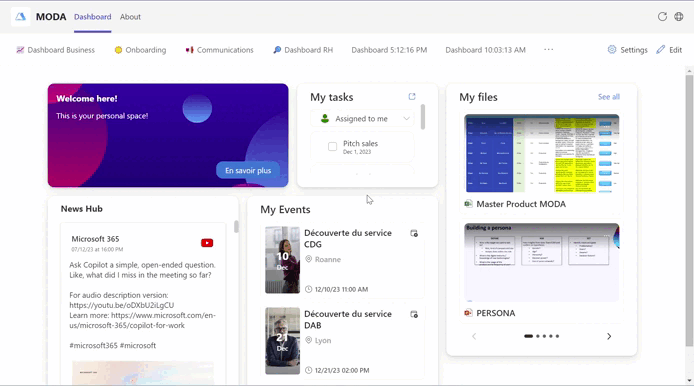Screen dimensions: 694x386
Task: Click the #microsoft365 hashtag text
Action: (93, 345)
